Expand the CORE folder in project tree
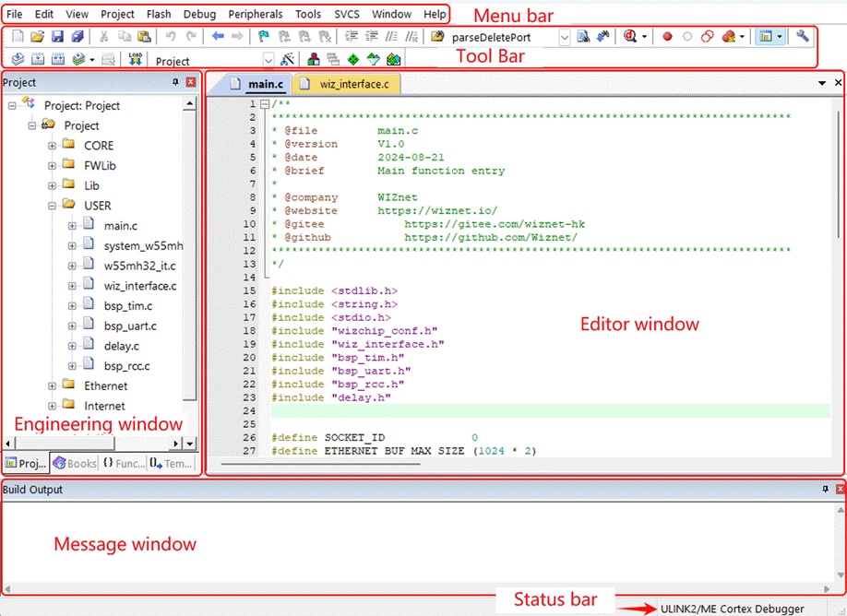 [x=52, y=146]
